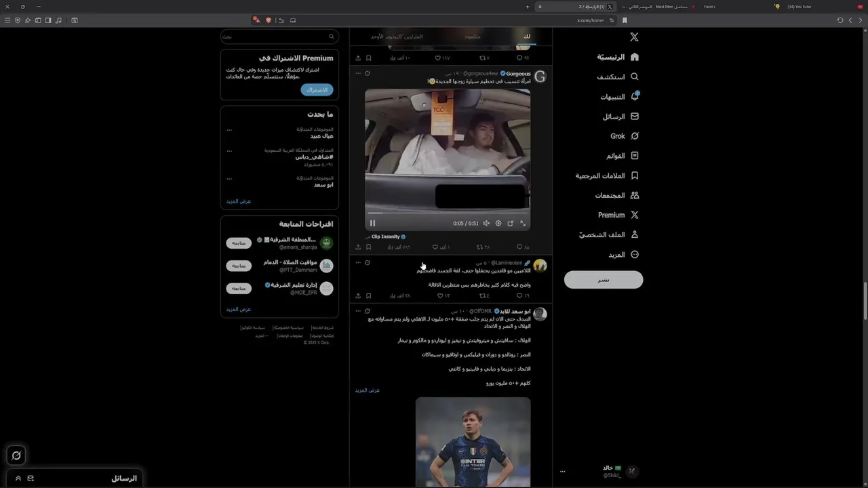Click the x.com/home address bar

(590, 20)
